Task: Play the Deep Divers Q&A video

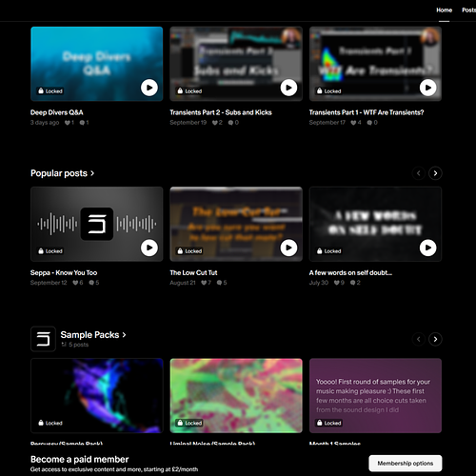Action: (x=149, y=88)
